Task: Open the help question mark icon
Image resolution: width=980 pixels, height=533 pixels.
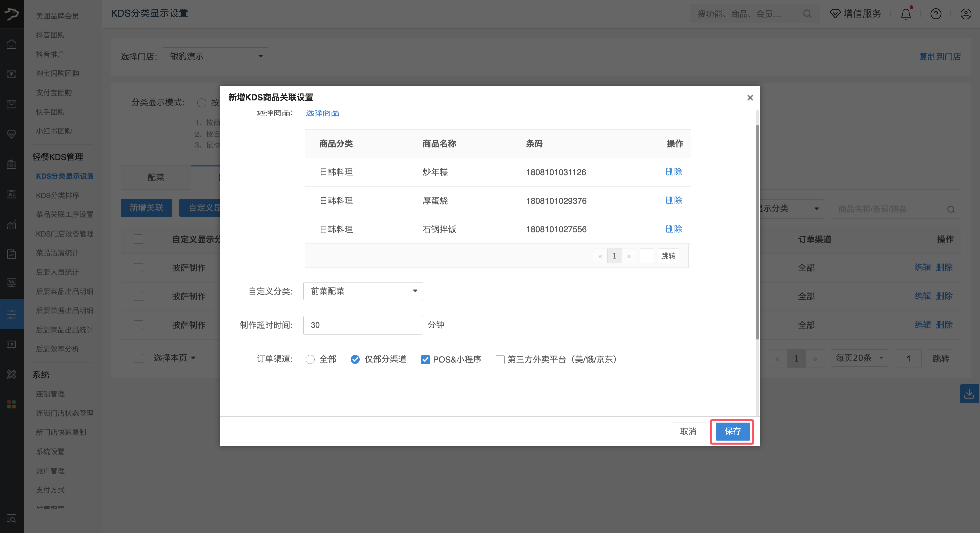Action: point(936,14)
